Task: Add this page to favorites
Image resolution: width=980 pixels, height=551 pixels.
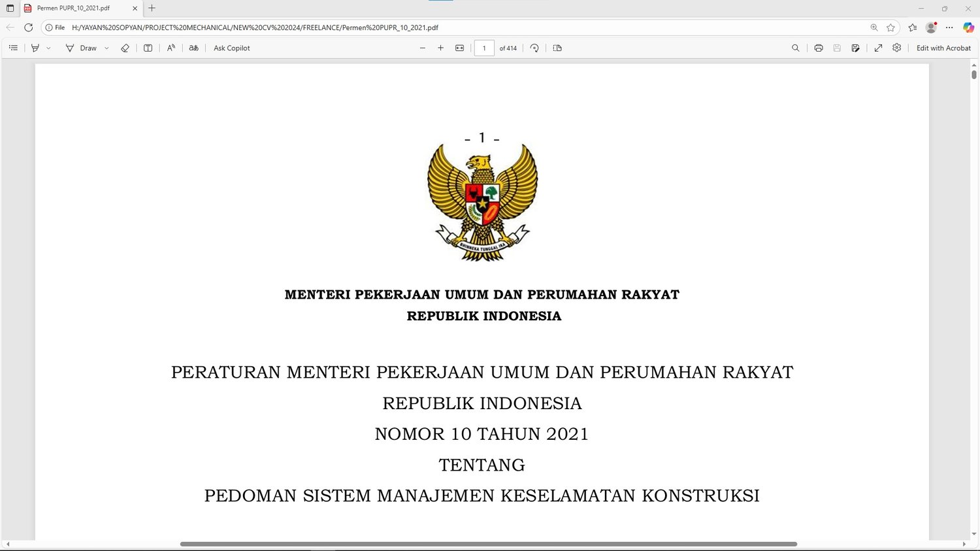Action: 890,27
